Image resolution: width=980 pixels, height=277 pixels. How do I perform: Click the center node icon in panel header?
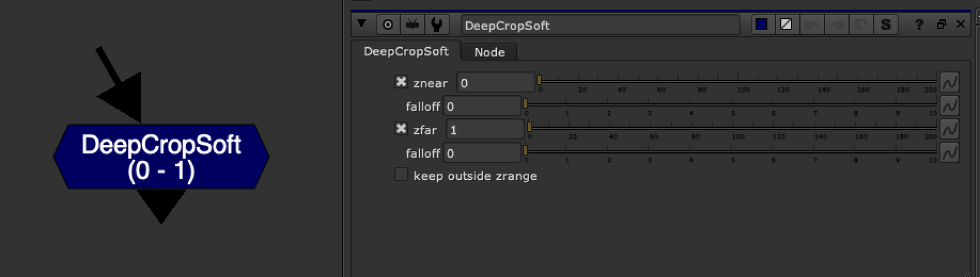[388, 24]
